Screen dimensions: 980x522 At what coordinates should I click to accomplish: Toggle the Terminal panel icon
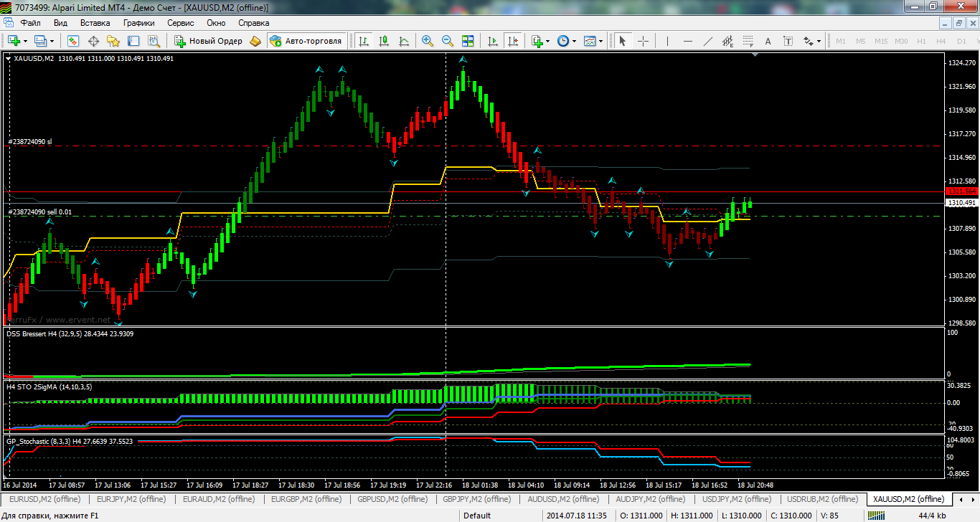133,41
